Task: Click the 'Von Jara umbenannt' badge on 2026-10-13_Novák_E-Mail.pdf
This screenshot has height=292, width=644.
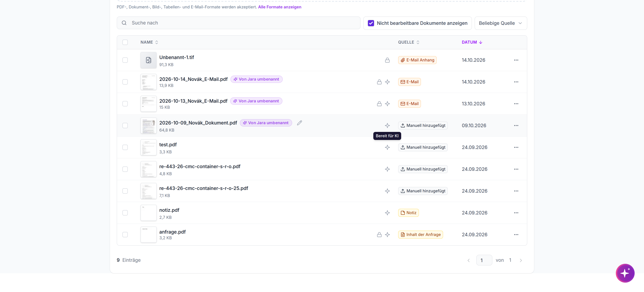Action: click(x=256, y=101)
